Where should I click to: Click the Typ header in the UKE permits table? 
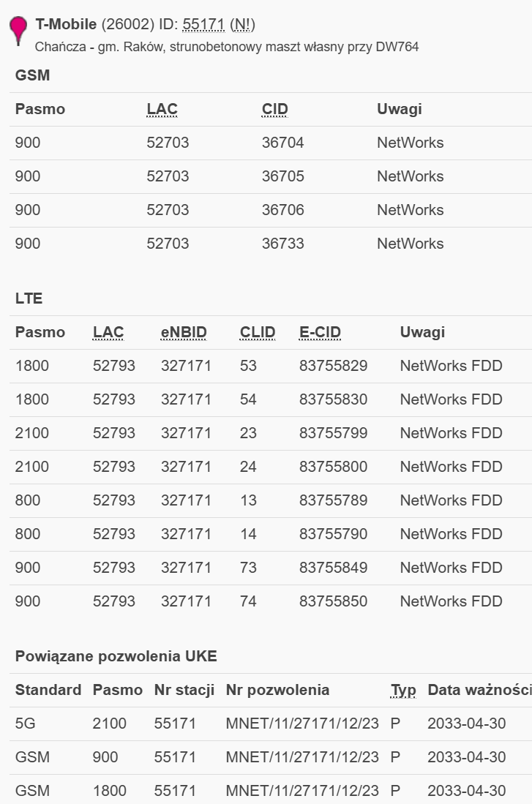402,690
